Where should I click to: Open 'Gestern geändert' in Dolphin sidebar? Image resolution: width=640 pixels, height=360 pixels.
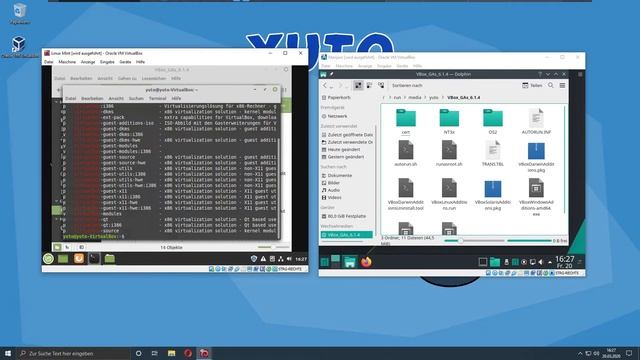click(x=342, y=157)
